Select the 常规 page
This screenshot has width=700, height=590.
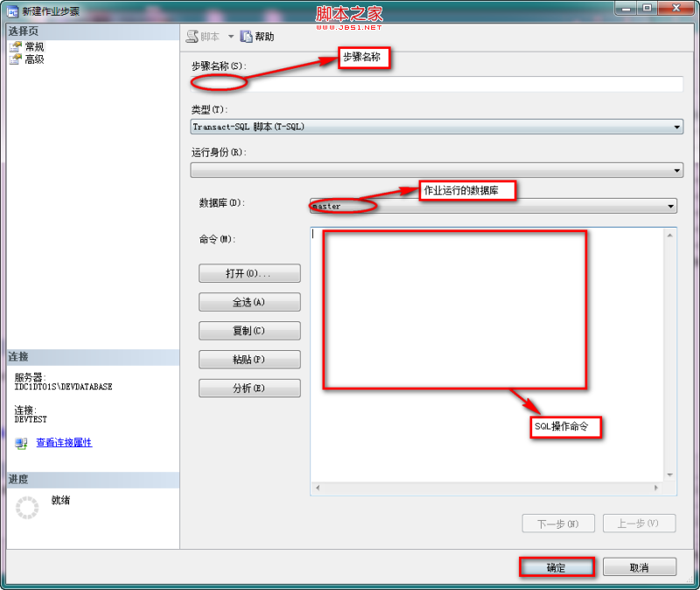tap(33, 46)
